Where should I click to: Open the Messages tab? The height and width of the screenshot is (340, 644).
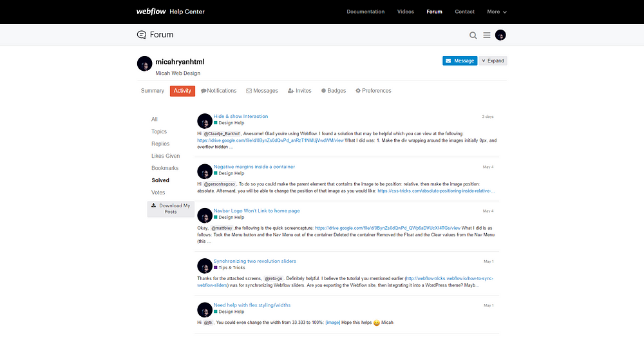tap(262, 91)
